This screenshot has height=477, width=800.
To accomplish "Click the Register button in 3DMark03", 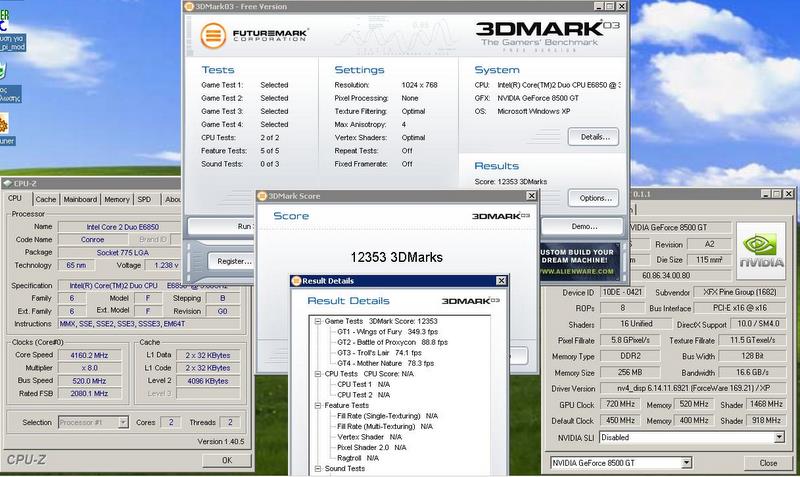I will pyautogui.click(x=234, y=261).
